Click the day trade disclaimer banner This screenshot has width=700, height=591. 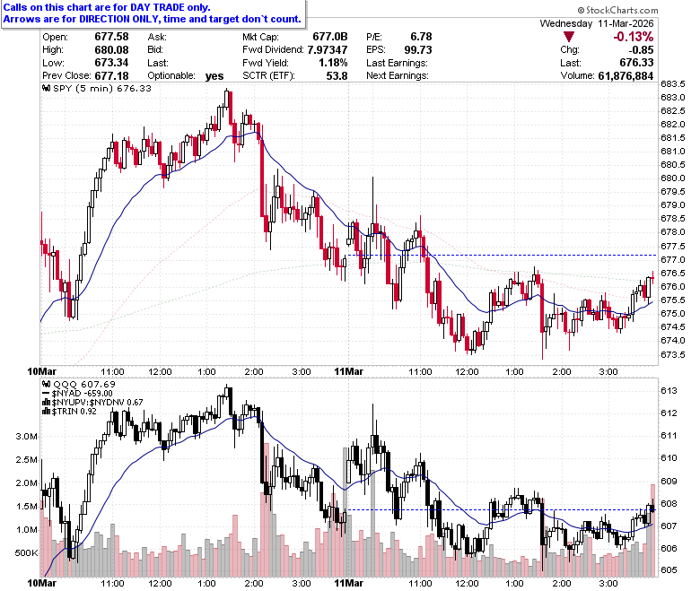[153, 13]
